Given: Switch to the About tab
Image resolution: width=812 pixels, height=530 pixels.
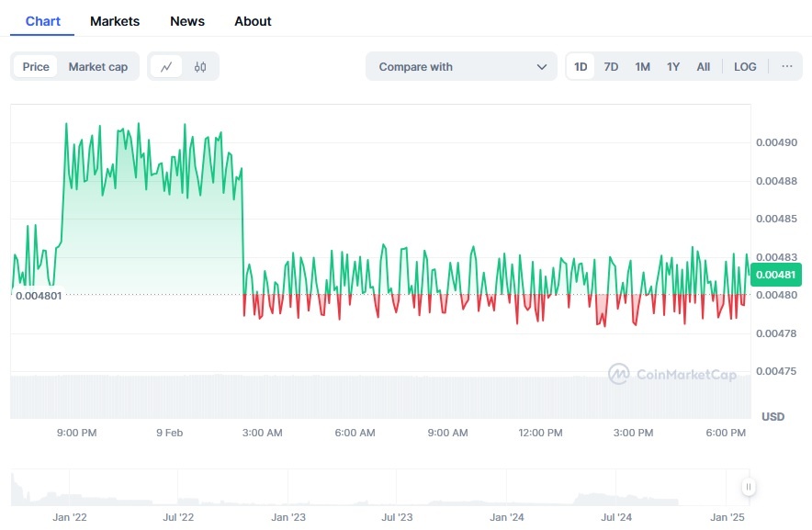Looking at the screenshot, I should pos(253,21).
